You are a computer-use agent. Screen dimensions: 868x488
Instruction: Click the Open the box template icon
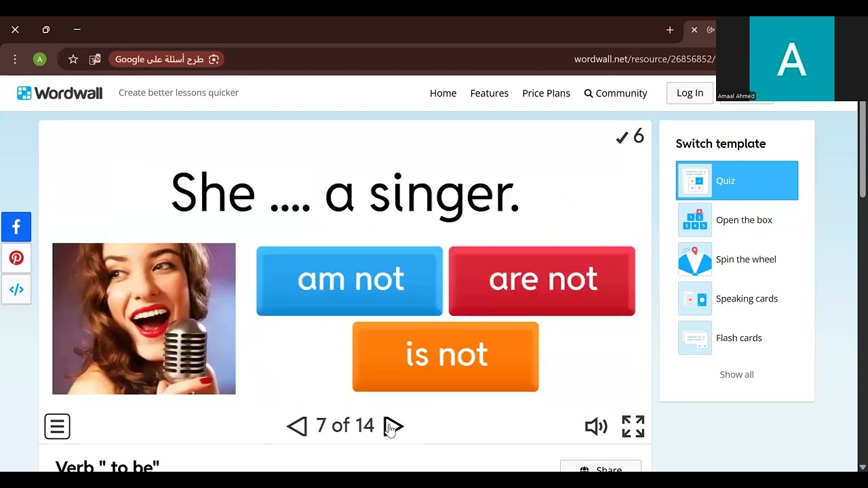(695, 220)
